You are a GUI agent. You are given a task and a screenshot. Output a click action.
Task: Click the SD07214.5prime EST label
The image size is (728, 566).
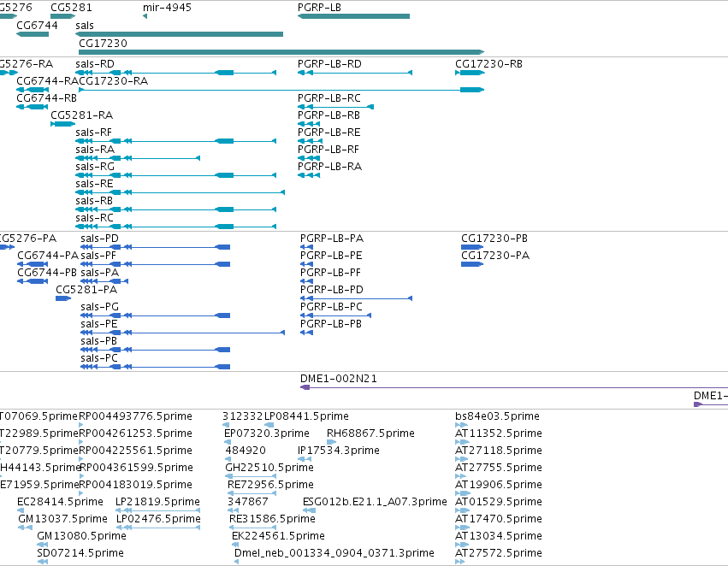[80, 553]
